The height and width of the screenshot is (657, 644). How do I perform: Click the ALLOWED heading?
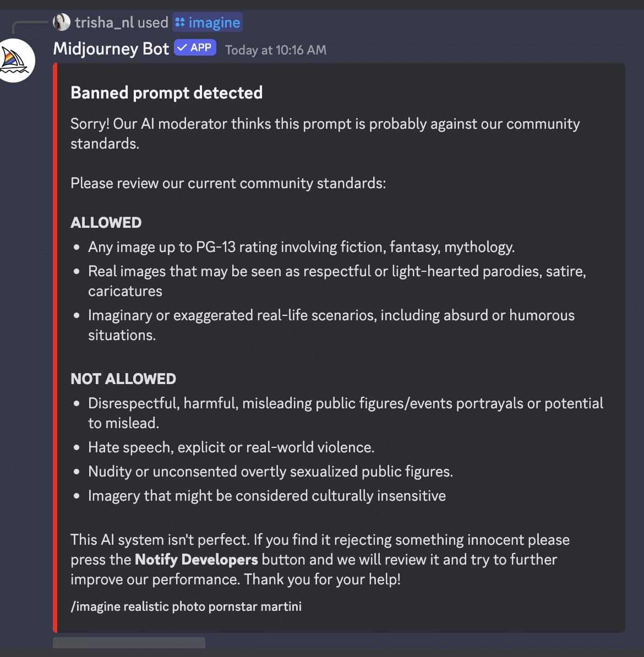pos(106,222)
